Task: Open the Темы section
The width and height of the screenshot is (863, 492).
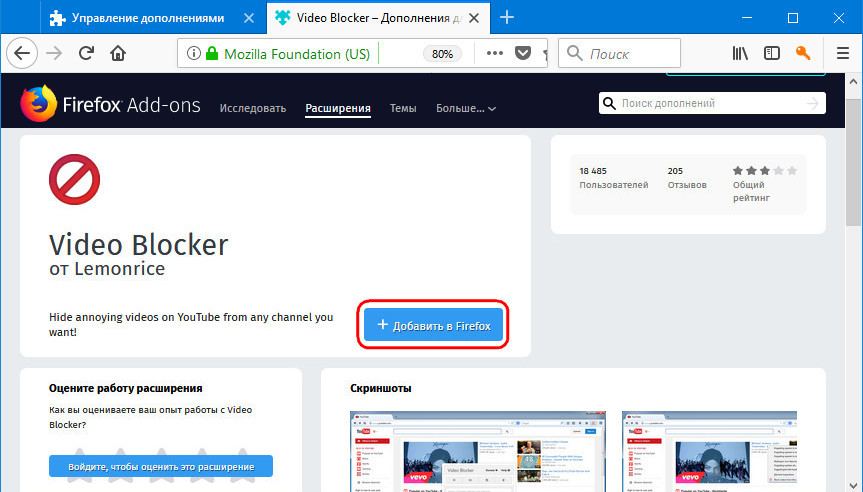Action: (x=403, y=108)
